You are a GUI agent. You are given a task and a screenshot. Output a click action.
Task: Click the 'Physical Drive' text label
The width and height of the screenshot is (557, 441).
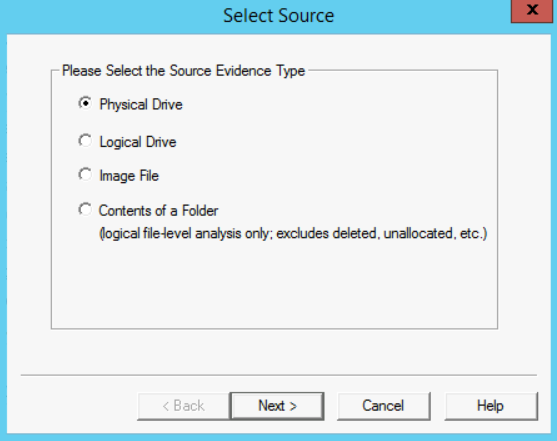click(x=141, y=104)
